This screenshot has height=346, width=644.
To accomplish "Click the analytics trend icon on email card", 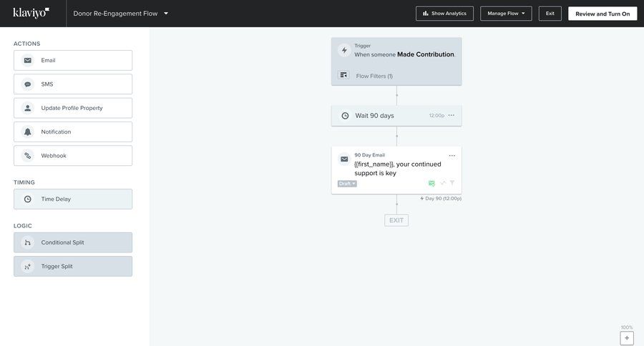I will point(443,183).
